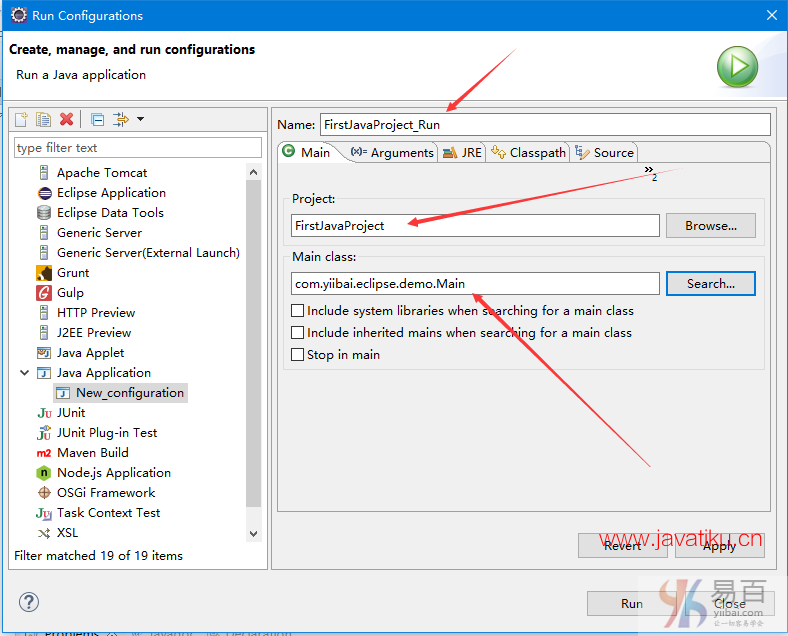This screenshot has height=636, width=788.
Task: Click the OSGi Framework icon
Action: coord(44,493)
